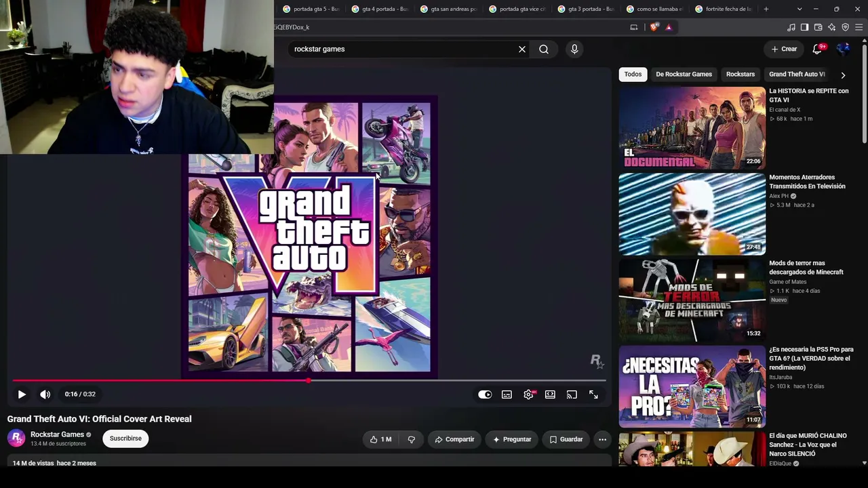Select the 'Grand Theft Auto VI' chip
Viewport: 868px width, 488px height.
(797, 74)
